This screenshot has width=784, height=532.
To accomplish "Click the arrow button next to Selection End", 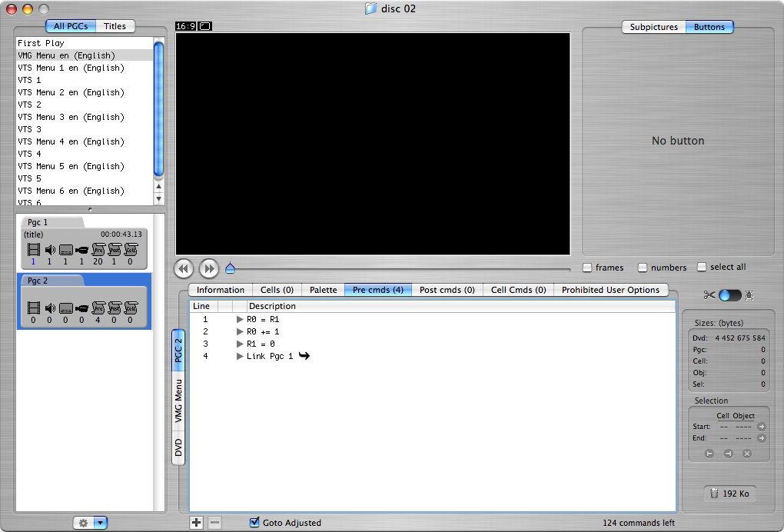I will tap(762, 438).
